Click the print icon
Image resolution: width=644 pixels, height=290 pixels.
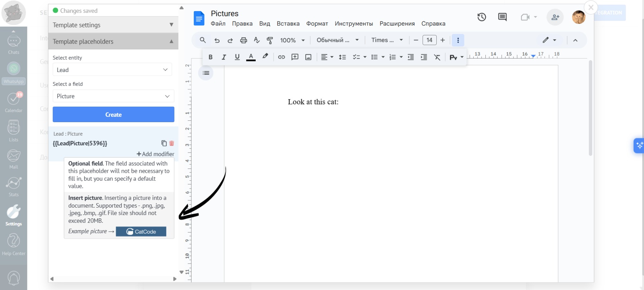pyautogui.click(x=244, y=40)
